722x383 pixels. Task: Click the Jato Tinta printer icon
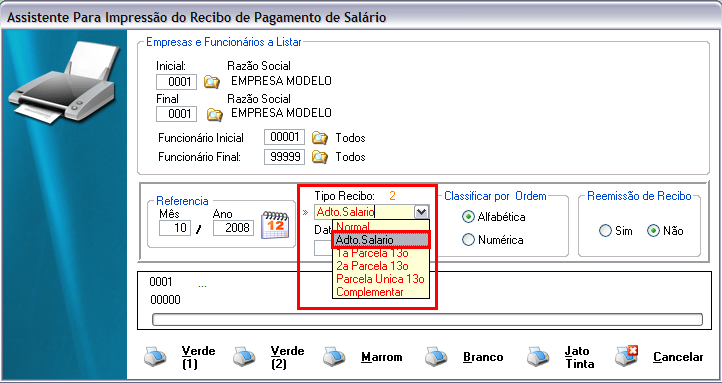point(539,357)
